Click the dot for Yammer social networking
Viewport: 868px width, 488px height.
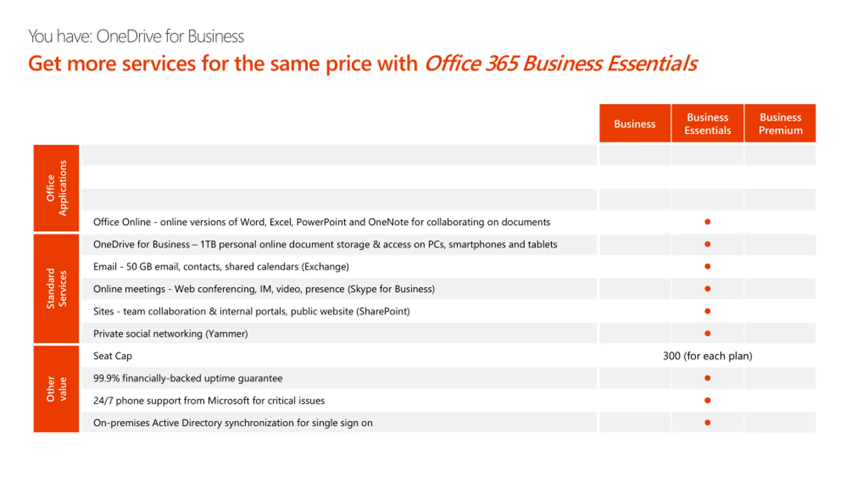(707, 333)
